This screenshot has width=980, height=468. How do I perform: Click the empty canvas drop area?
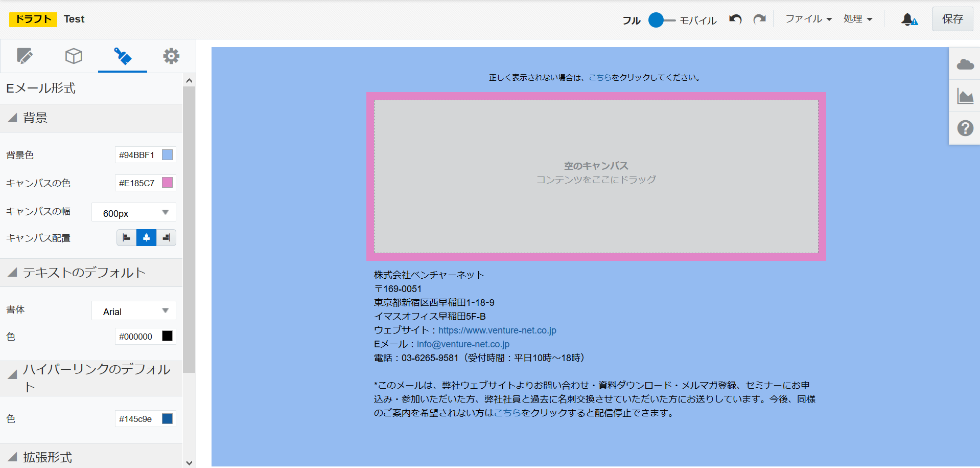click(596, 176)
